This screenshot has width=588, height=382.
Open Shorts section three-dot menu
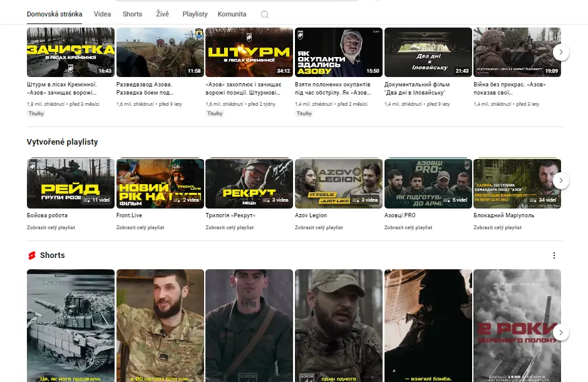click(554, 256)
